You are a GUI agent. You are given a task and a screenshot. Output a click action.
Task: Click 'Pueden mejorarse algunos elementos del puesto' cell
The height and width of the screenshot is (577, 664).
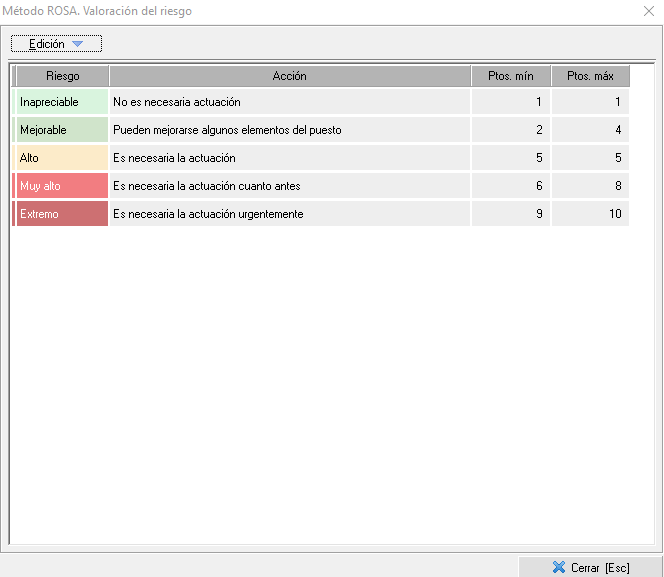[289, 130]
